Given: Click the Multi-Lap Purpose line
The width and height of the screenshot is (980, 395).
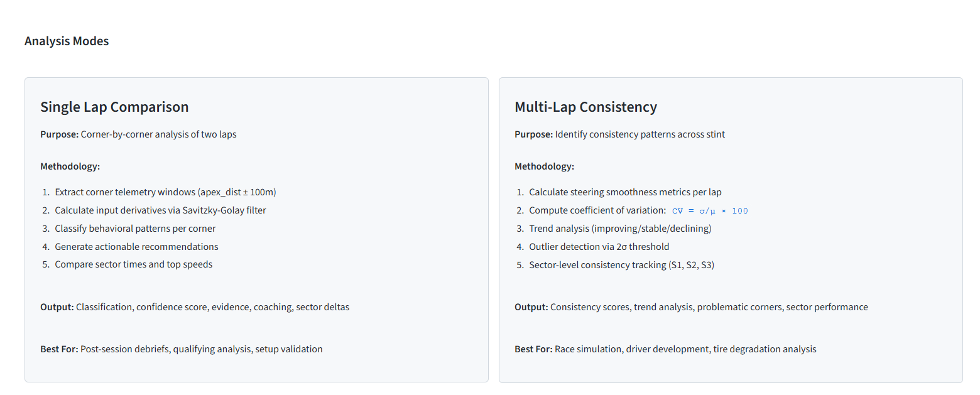Looking at the screenshot, I should tap(619, 134).
